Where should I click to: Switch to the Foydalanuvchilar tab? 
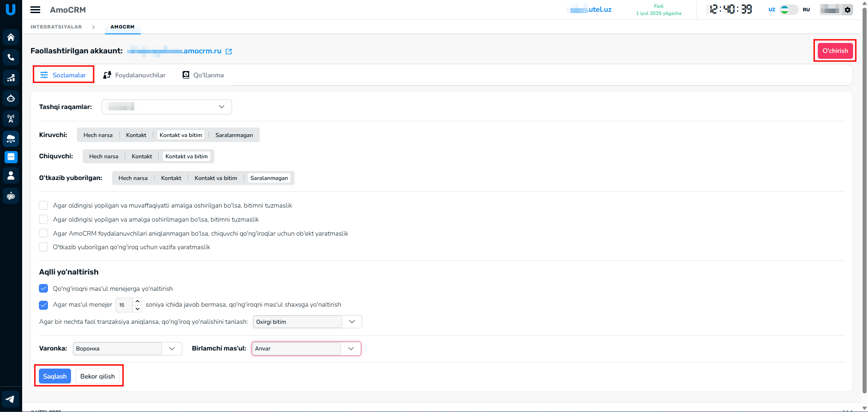tap(134, 75)
